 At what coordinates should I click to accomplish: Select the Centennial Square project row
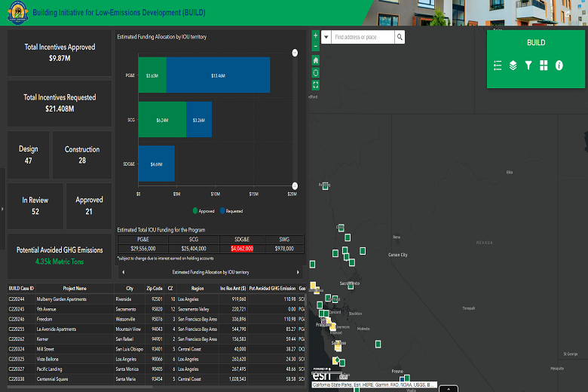156,379
